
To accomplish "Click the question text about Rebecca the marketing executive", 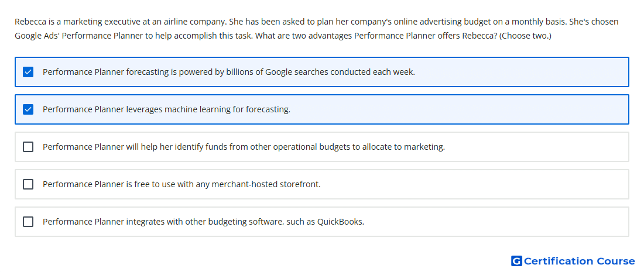I will [x=316, y=28].
